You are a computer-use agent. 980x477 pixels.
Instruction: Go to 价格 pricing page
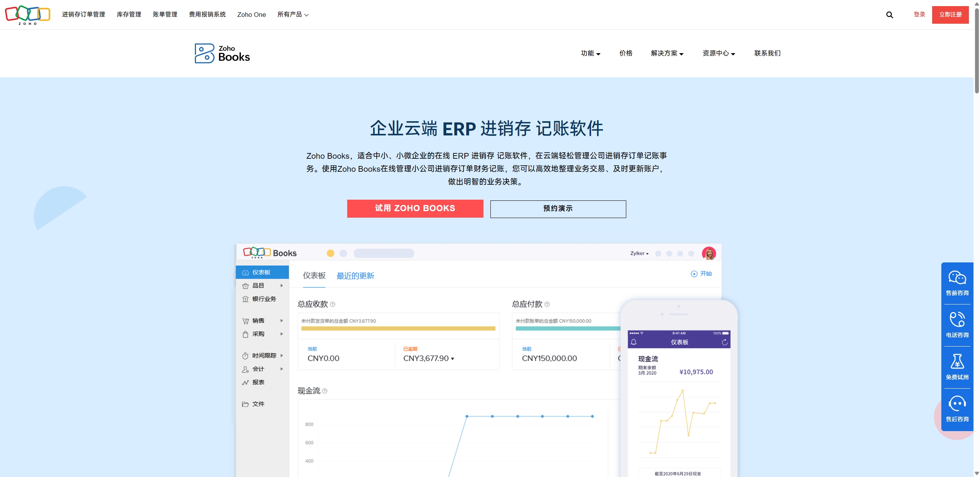[x=626, y=53]
